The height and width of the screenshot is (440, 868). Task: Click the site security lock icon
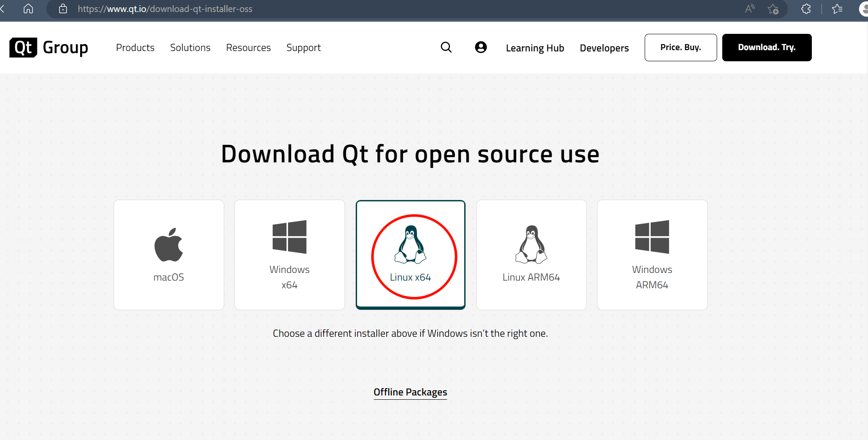click(63, 9)
